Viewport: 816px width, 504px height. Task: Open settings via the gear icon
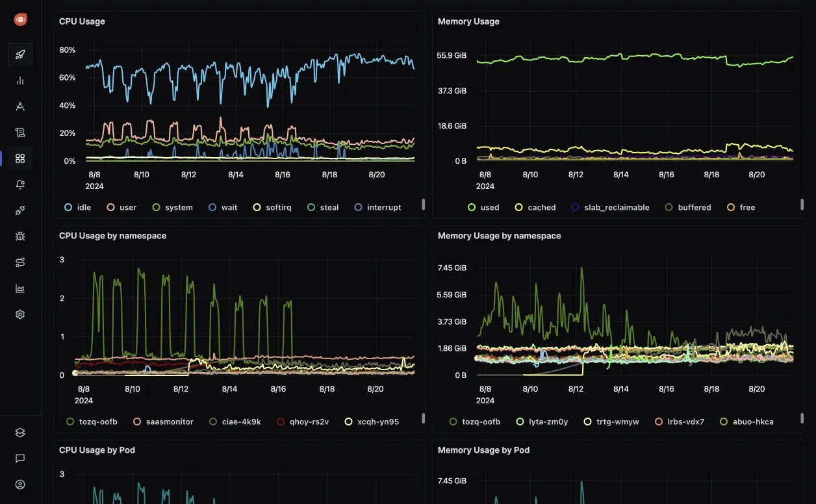pyautogui.click(x=19, y=314)
